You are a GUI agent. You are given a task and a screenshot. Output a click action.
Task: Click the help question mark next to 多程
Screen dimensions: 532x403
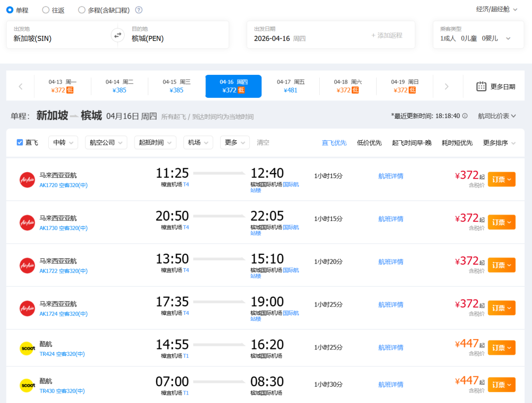tap(139, 10)
